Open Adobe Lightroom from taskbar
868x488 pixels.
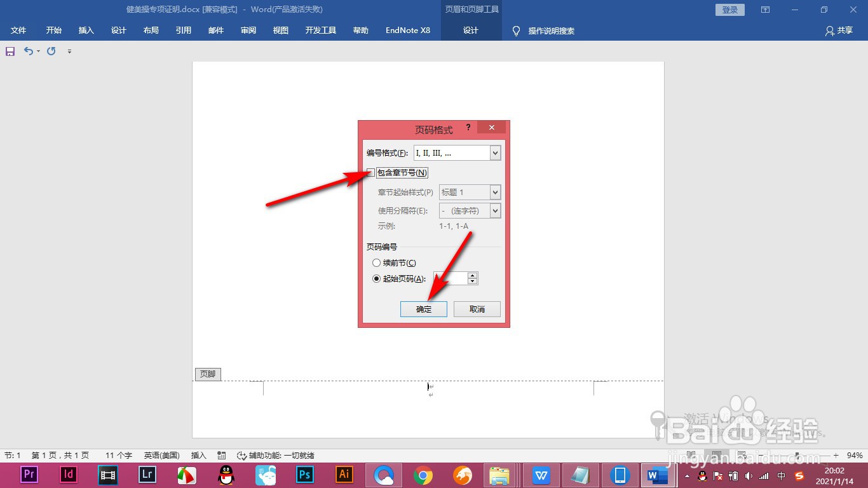tap(147, 475)
